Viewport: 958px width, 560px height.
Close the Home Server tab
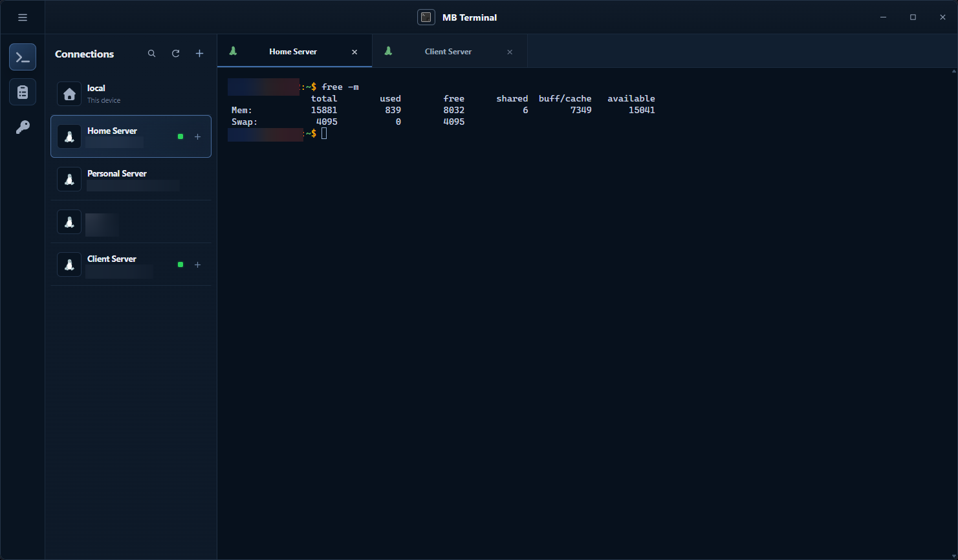tap(354, 52)
